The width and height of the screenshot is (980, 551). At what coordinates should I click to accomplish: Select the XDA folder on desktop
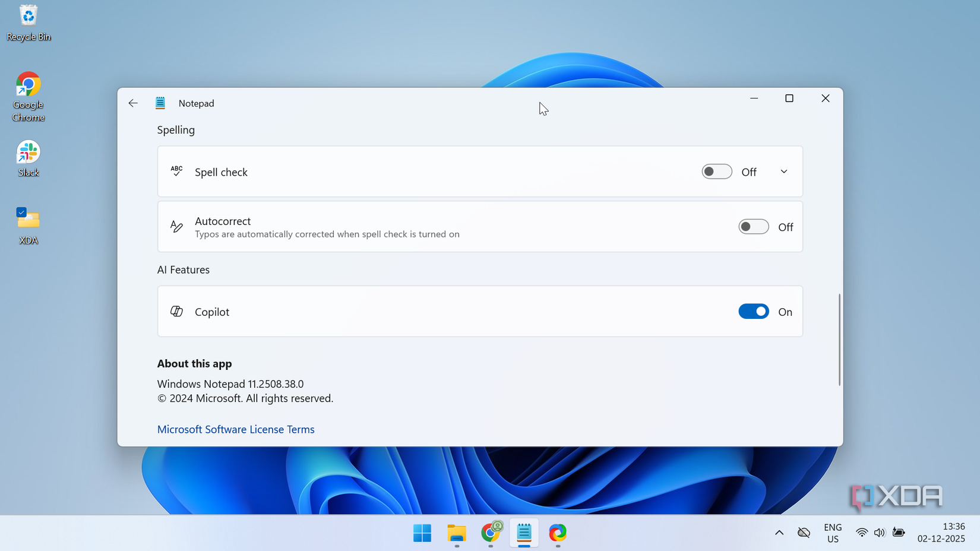click(29, 226)
